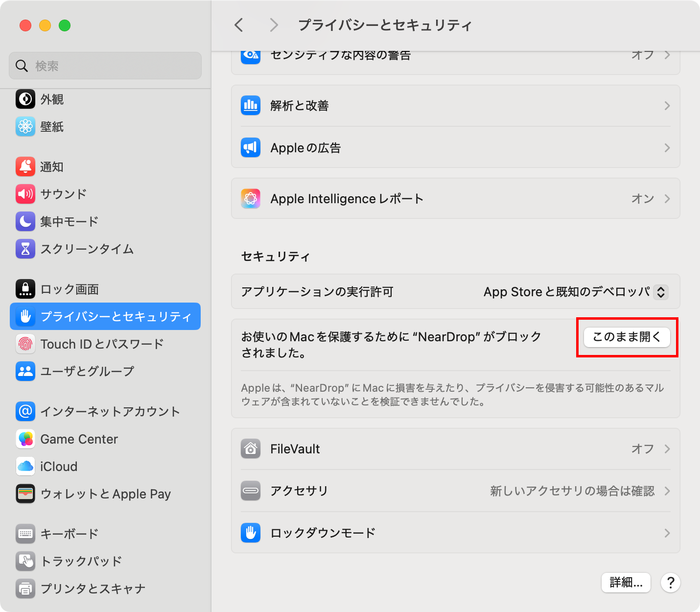Go to キーボード label in sidebar
700x612 pixels.
point(70,534)
